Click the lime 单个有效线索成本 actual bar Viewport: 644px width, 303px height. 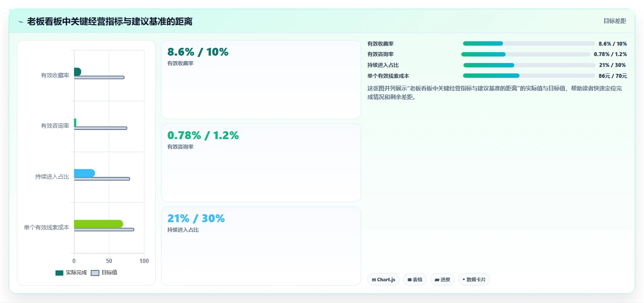98,224
